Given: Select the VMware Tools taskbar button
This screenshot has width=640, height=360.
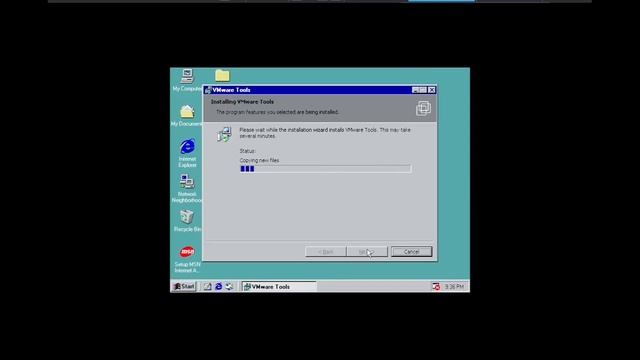Looking at the screenshot, I should [279, 287].
